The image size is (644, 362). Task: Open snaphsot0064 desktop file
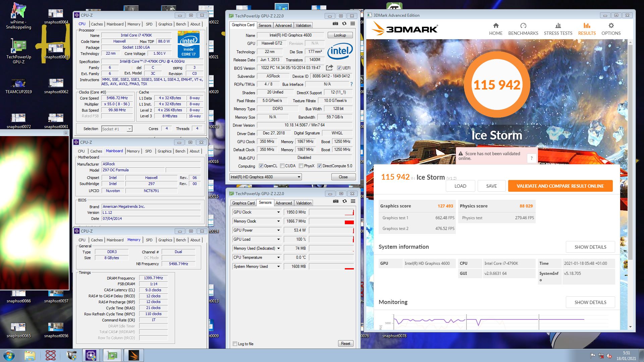56,16
